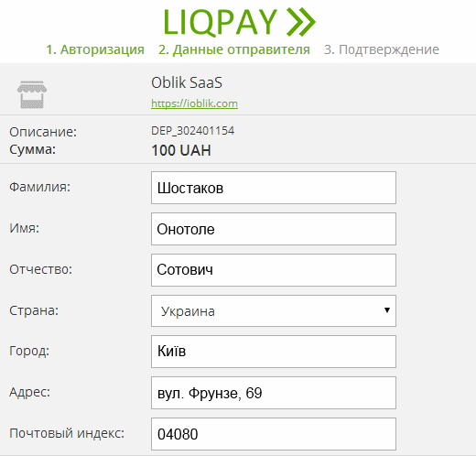Click the Почтовый индекс field 04080

(274, 434)
